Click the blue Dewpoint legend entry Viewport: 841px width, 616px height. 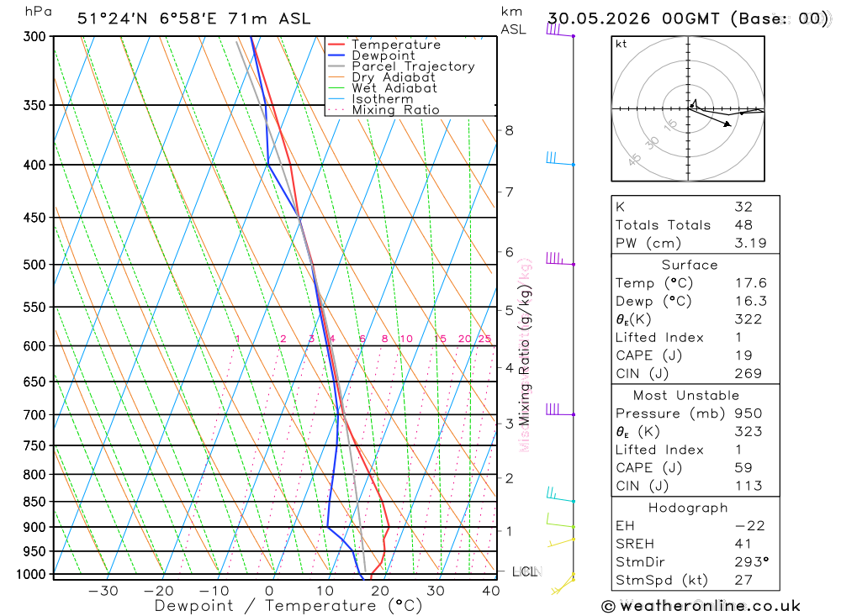point(371,55)
